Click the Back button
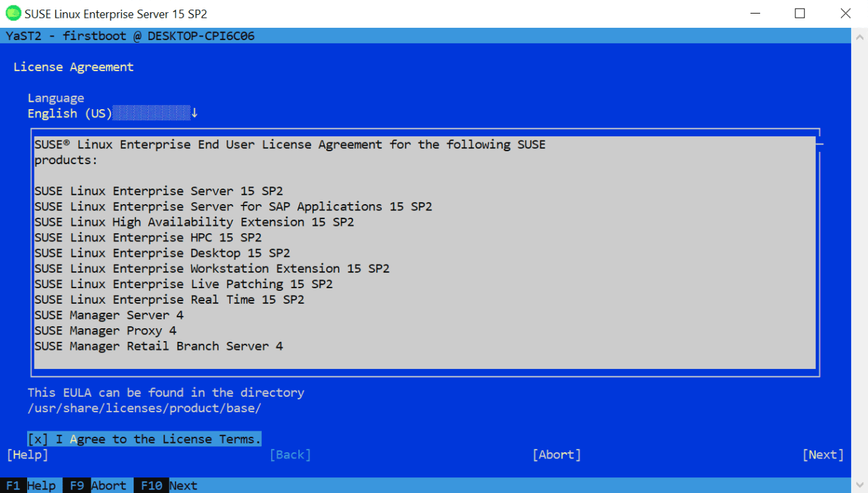Viewport: 868px width, 493px height. 290,454
